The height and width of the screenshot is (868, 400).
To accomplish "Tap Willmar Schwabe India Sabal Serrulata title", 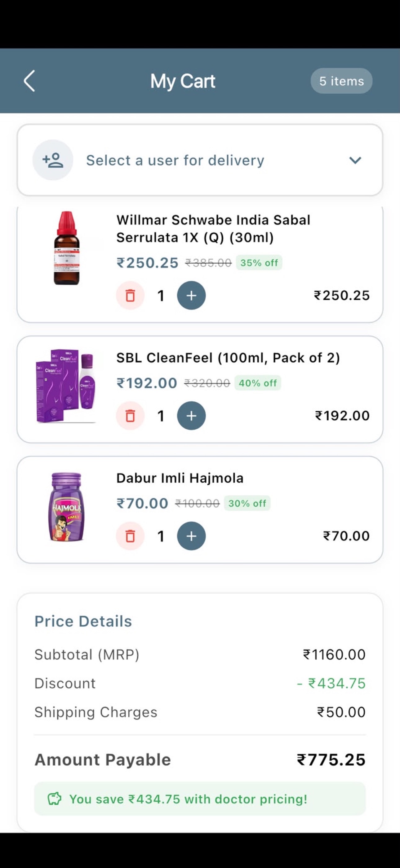I will (213, 229).
